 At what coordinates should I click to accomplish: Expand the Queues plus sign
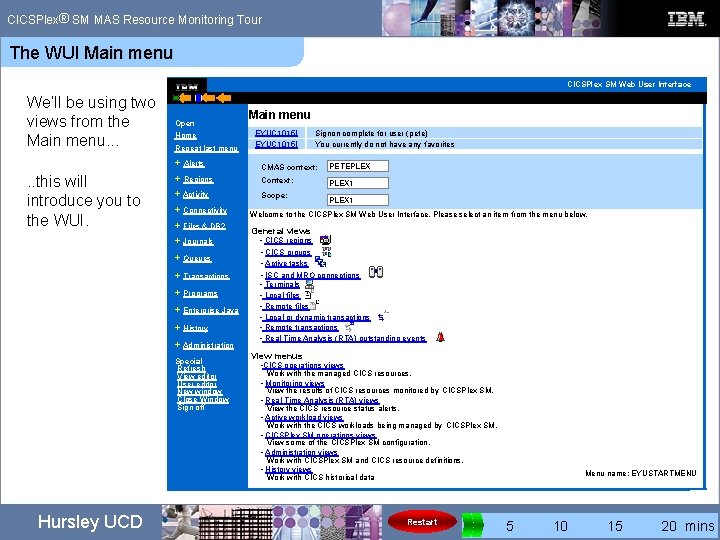pyautogui.click(x=177, y=258)
